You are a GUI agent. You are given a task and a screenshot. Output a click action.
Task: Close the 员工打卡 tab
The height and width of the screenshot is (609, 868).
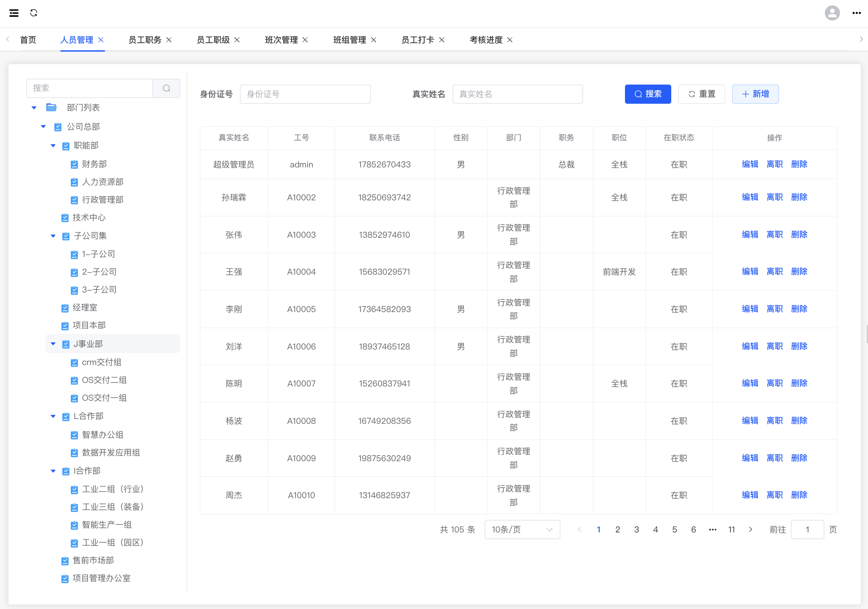click(442, 40)
